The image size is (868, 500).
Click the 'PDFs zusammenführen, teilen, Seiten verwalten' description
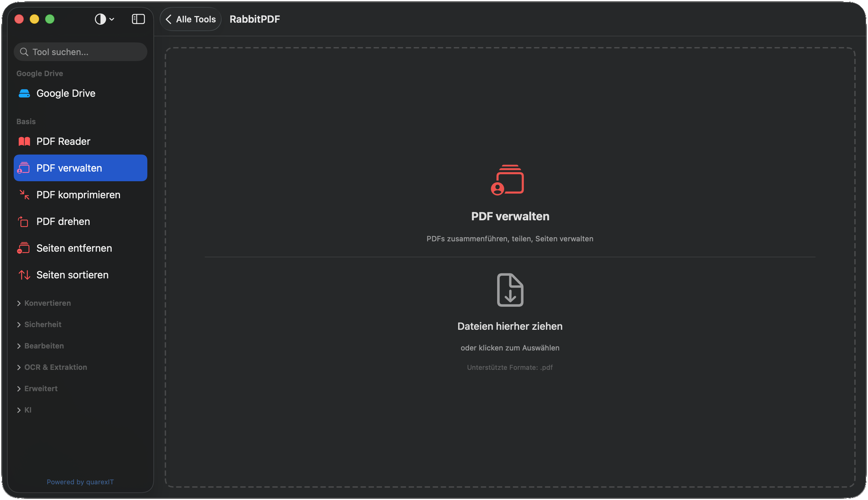pyautogui.click(x=510, y=239)
